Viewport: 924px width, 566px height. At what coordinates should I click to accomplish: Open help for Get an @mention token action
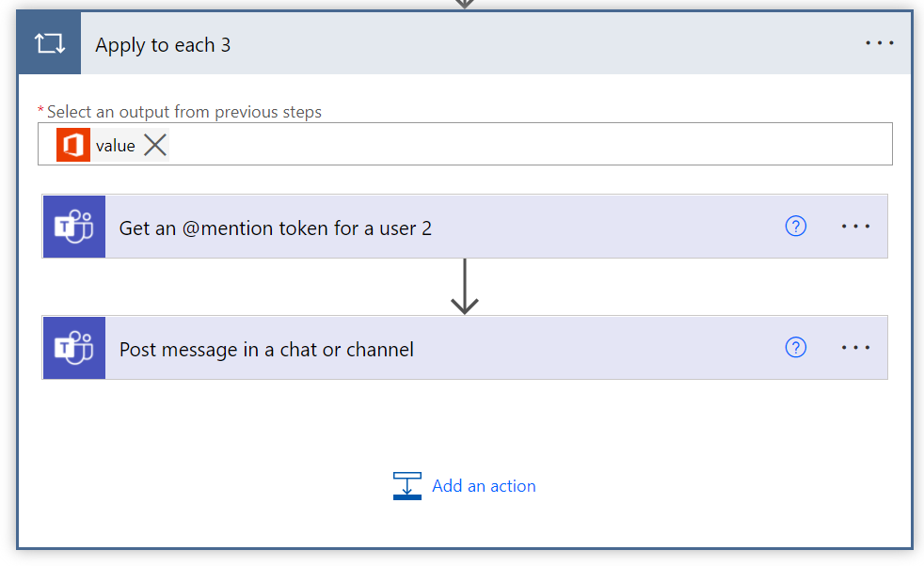tap(795, 226)
